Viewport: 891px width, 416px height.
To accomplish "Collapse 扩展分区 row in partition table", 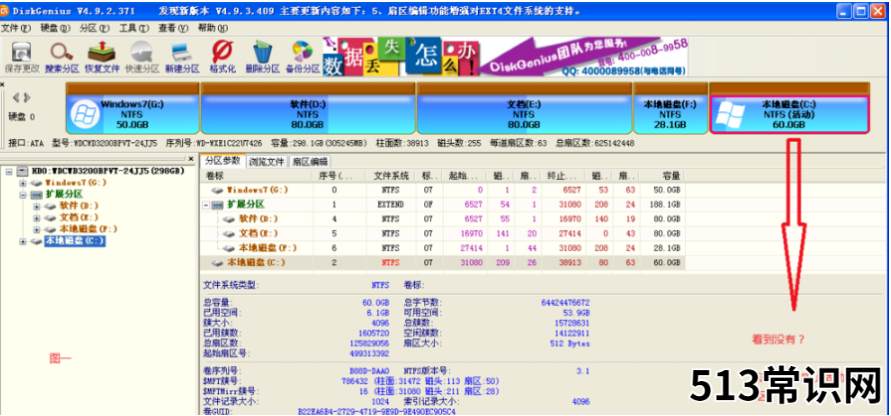I will (206, 205).
